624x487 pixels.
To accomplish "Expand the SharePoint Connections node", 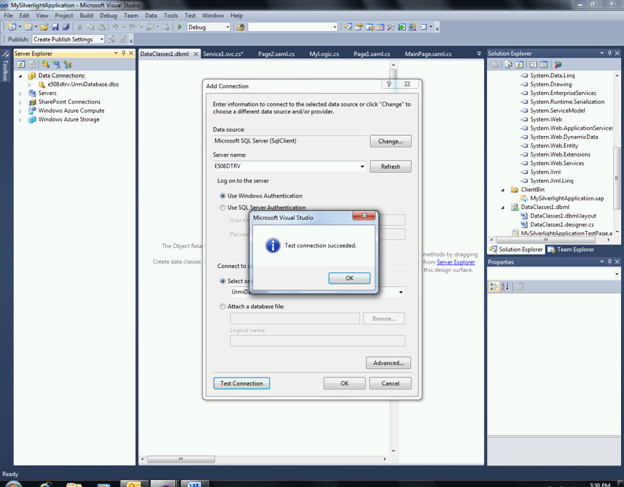I will 20,102.
